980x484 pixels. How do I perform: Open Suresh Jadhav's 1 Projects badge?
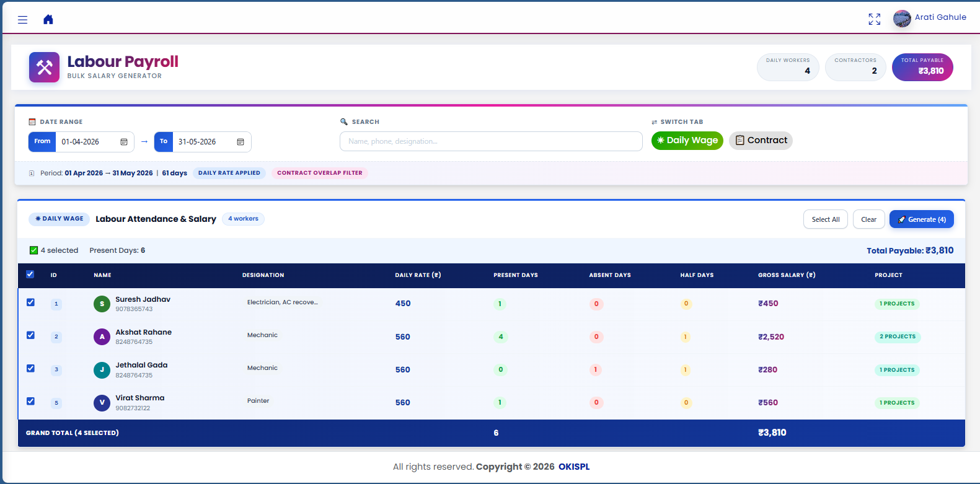(x=897, y=304)
